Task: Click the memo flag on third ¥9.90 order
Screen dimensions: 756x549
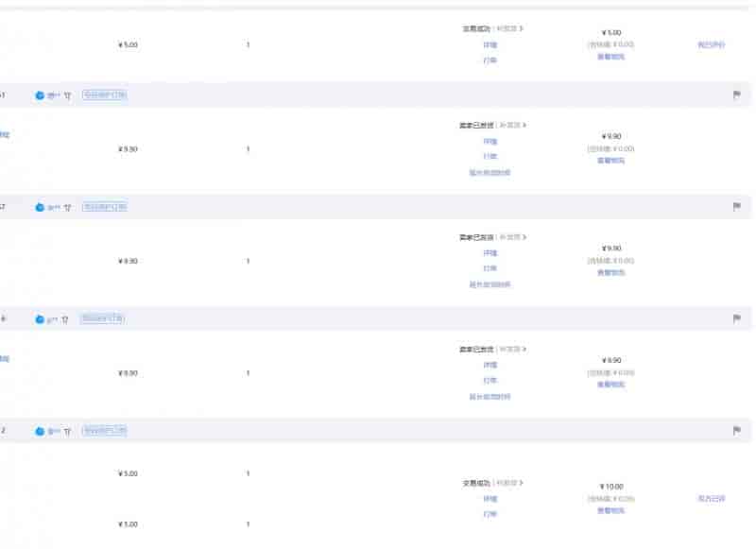Action: 736,318
